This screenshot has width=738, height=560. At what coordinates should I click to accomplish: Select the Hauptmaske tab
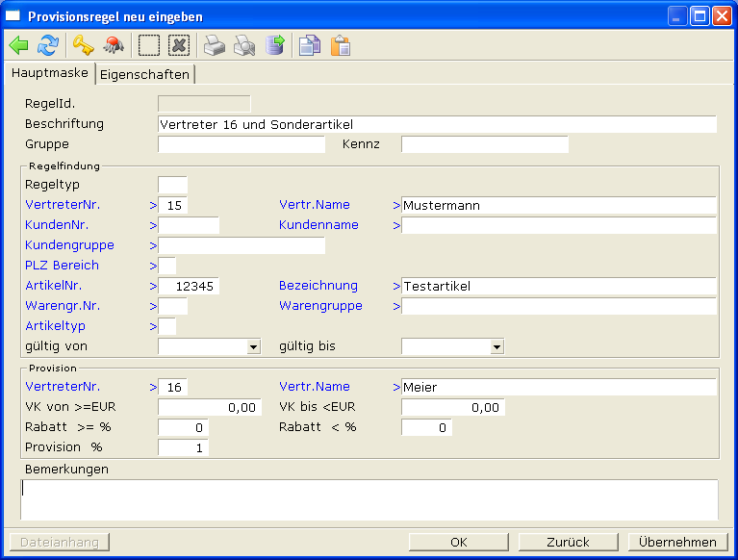tap(50, 73)
